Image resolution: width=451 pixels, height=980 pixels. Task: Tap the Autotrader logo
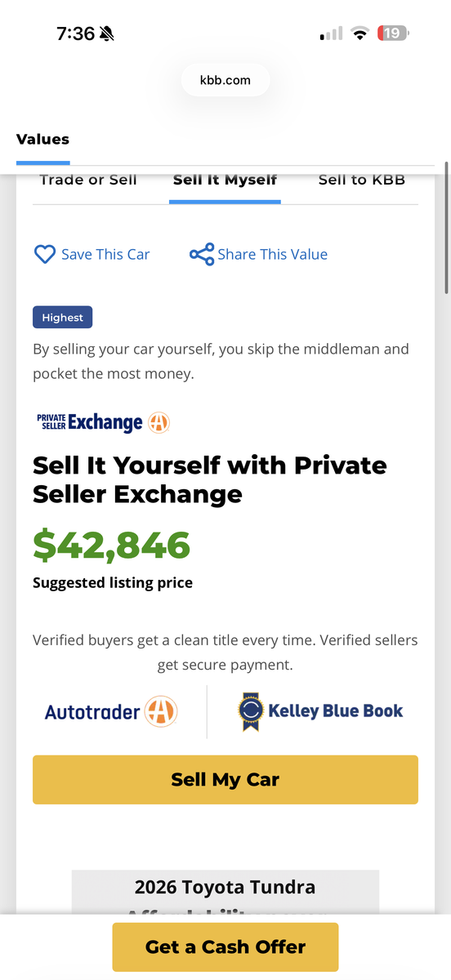[111, 712]
